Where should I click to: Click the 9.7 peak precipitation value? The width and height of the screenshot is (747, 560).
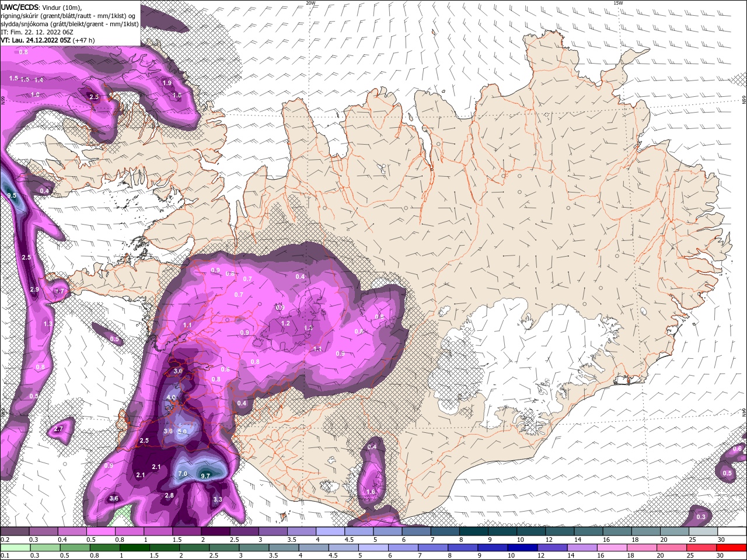click(205, 476)
